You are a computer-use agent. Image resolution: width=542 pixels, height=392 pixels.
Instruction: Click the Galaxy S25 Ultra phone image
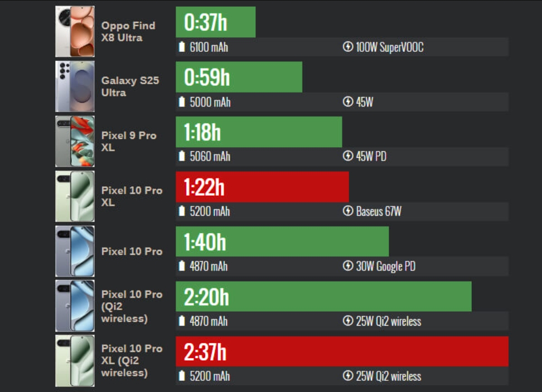[x=75, y=86]
